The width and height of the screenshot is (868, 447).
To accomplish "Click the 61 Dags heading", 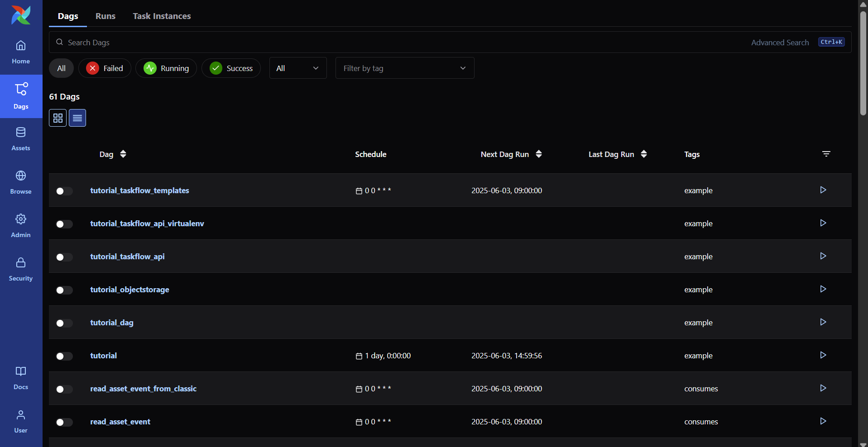I will pyautogui.click(x=64, y=96).
